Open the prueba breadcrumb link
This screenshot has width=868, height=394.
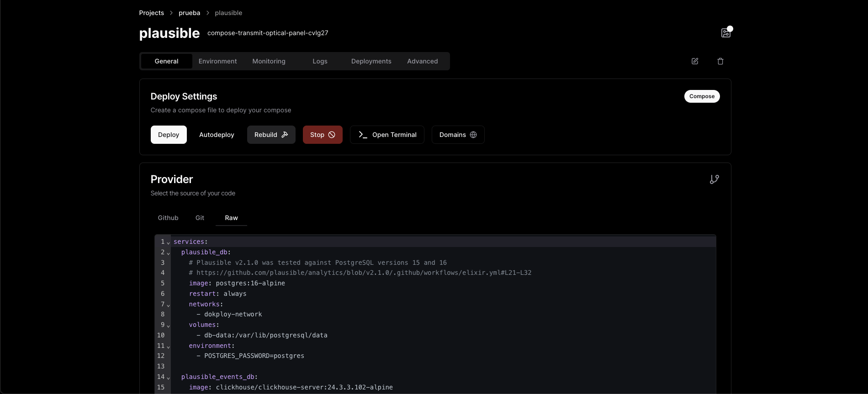click(189, 13)
